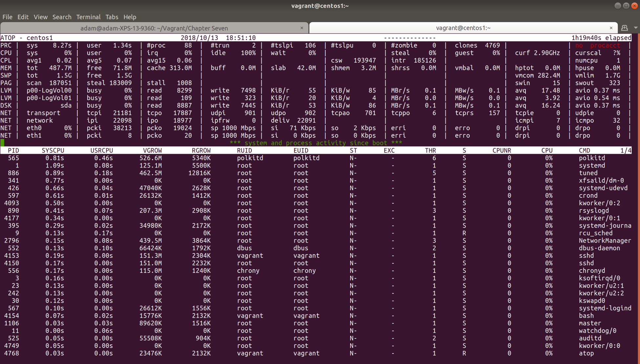Close the vagrant@centos1 tab
640x364 pixels.
point(611,28)
